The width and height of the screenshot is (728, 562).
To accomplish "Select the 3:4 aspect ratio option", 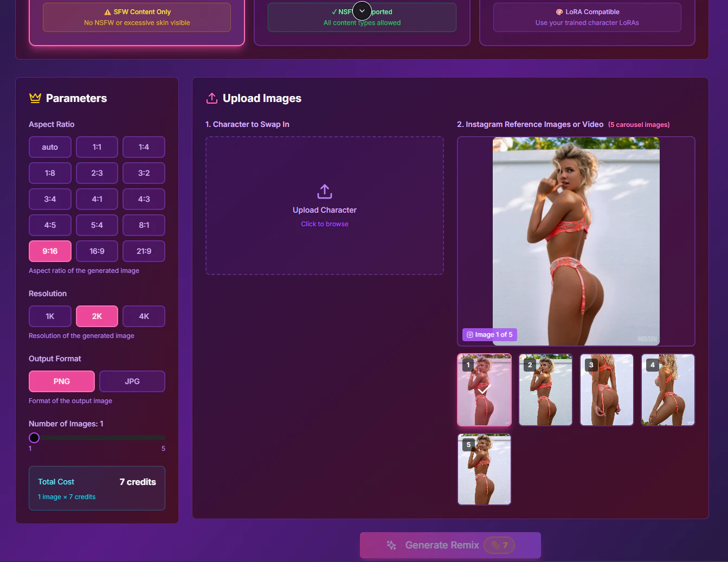I will click(x=50, y=199).
